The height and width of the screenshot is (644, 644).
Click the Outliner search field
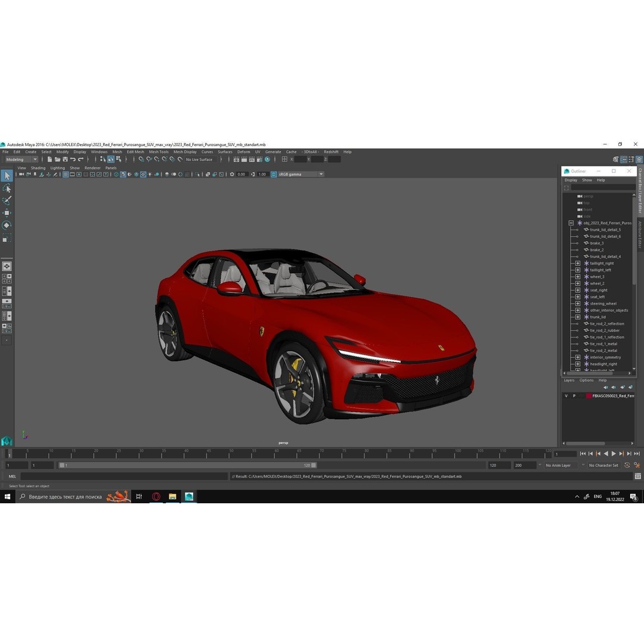coord(603,188)
